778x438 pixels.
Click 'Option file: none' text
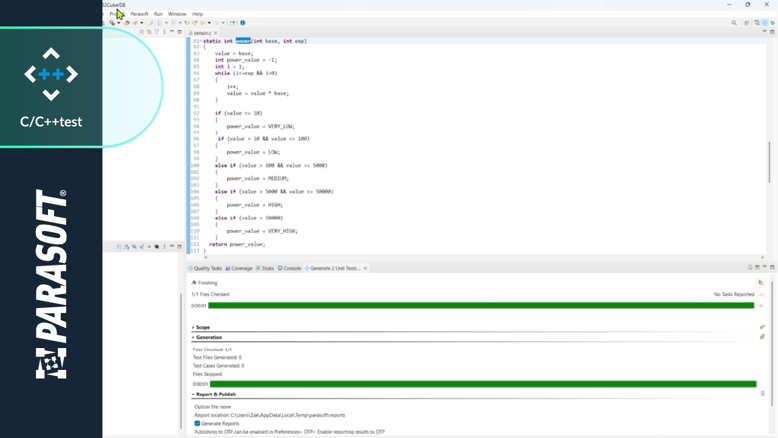click(x=212, y=407)
